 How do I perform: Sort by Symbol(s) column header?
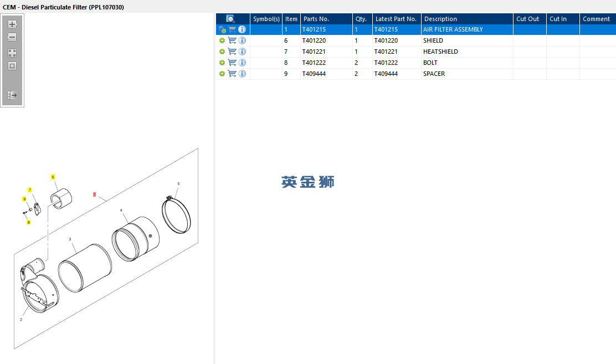click(x=266, y=19)
